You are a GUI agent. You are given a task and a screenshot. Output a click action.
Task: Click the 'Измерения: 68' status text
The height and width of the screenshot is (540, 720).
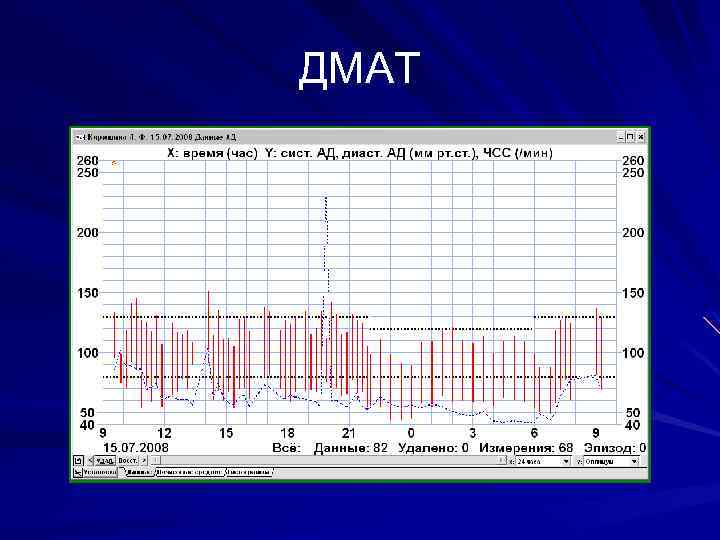click(526, 448)
